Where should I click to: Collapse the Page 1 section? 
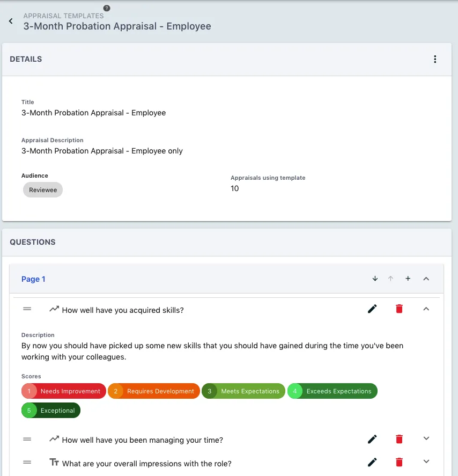[426, 279]
